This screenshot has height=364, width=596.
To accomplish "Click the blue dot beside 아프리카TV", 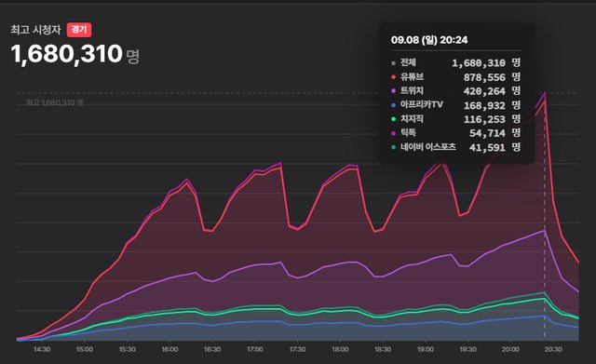I will [x=393, y=105].
